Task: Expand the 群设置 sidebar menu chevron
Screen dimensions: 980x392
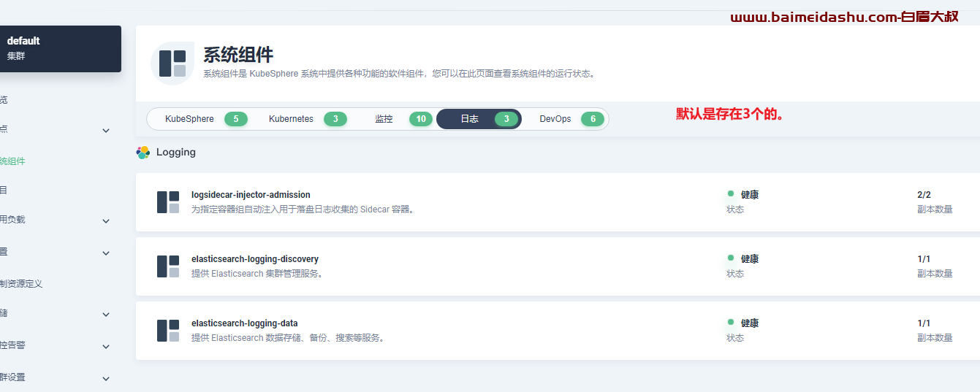Action: point(106,379)
